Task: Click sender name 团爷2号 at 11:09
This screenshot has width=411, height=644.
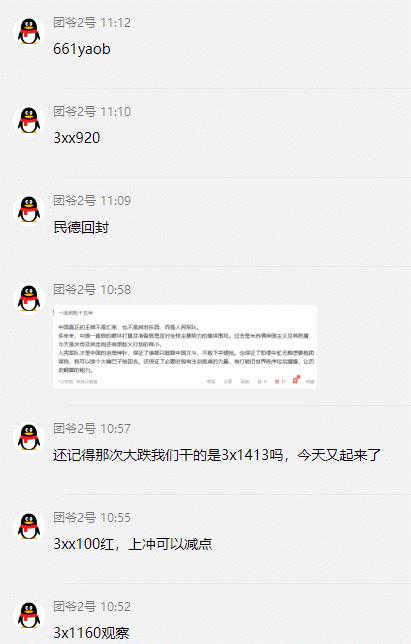Action: (x=74, y=201)
